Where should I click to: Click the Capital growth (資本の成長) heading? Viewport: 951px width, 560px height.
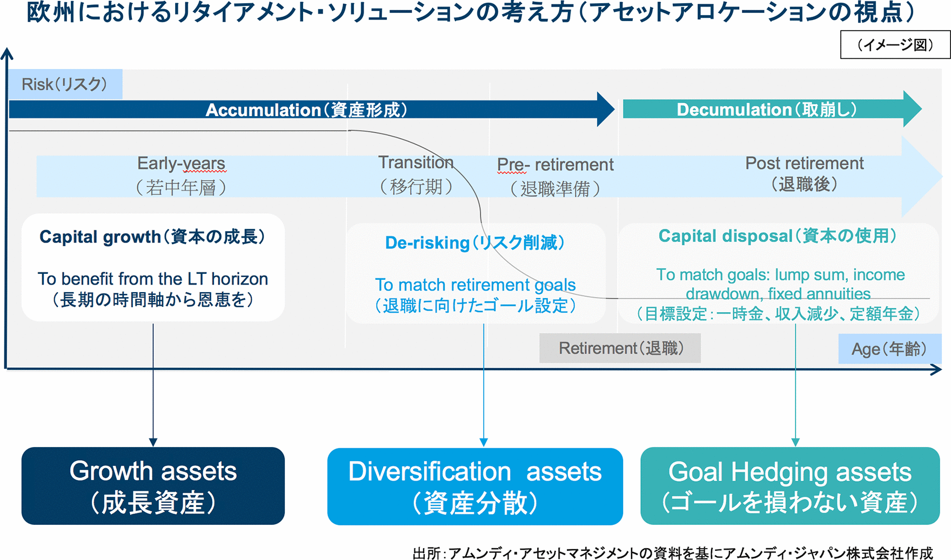pos(152,237)
